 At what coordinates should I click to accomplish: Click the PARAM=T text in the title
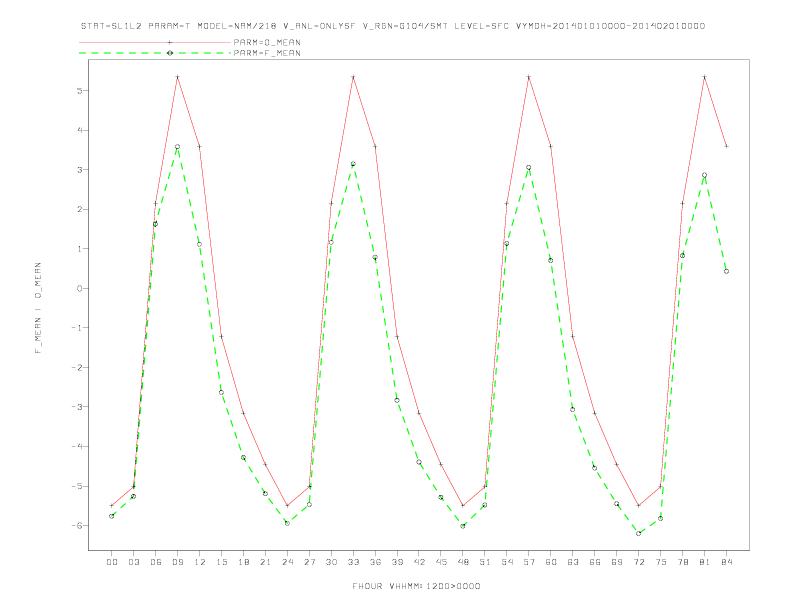[169, 26]
